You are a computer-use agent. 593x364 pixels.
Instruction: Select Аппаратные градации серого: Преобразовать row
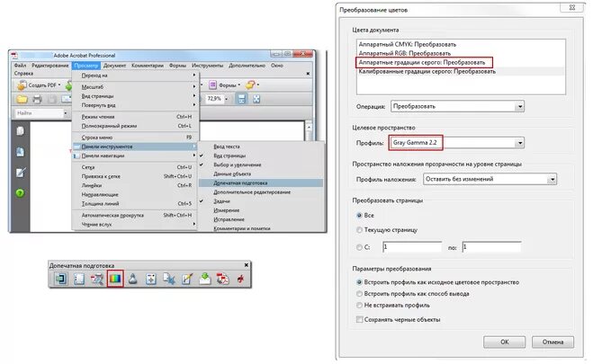pos(461,62)
